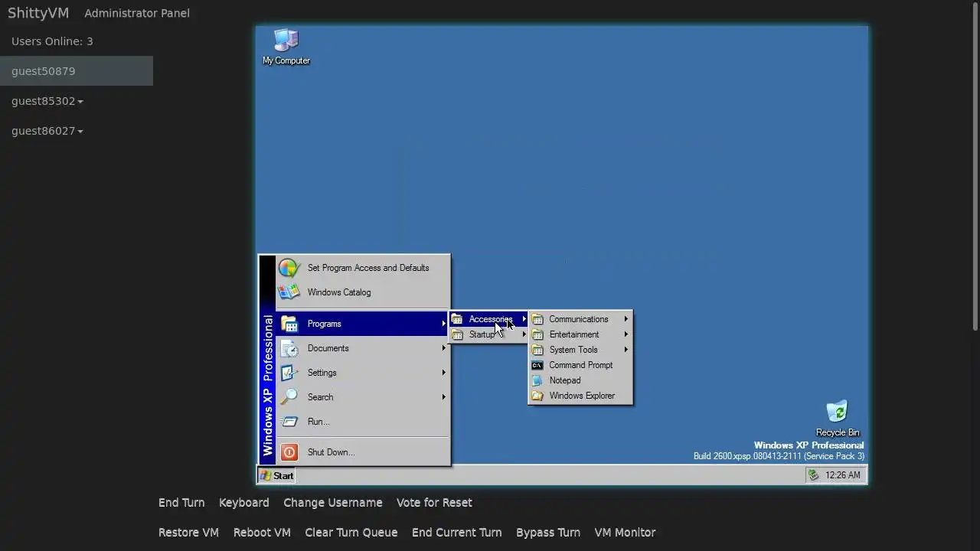This screenshot has height=551, width=980.
Task: Expand the Entertainment submenu arrow
Action: [x=626, y=334]
